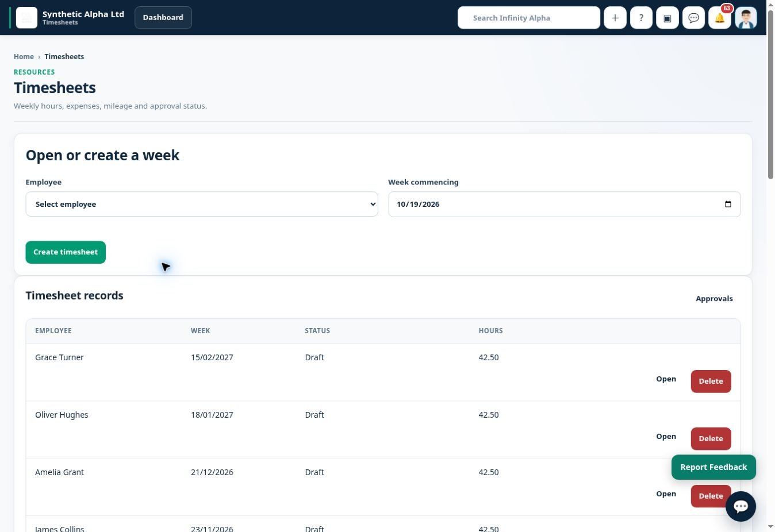Report Feedback button
Image resolution: width=775 pixels, height=532 pixels.
coord(713,467)
